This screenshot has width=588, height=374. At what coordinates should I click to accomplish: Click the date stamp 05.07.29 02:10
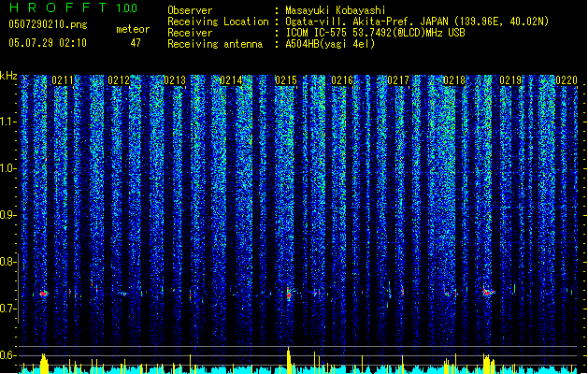point(48,43)
